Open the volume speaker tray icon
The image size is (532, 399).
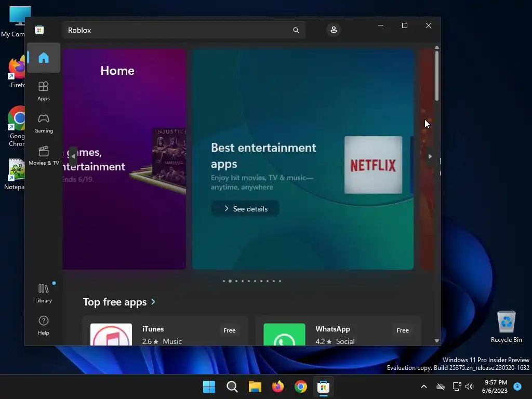469,387
